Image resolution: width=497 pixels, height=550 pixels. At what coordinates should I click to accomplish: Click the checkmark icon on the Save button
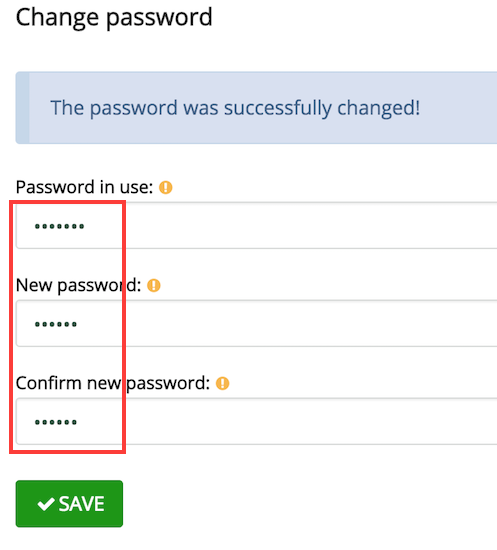(46, 504)
